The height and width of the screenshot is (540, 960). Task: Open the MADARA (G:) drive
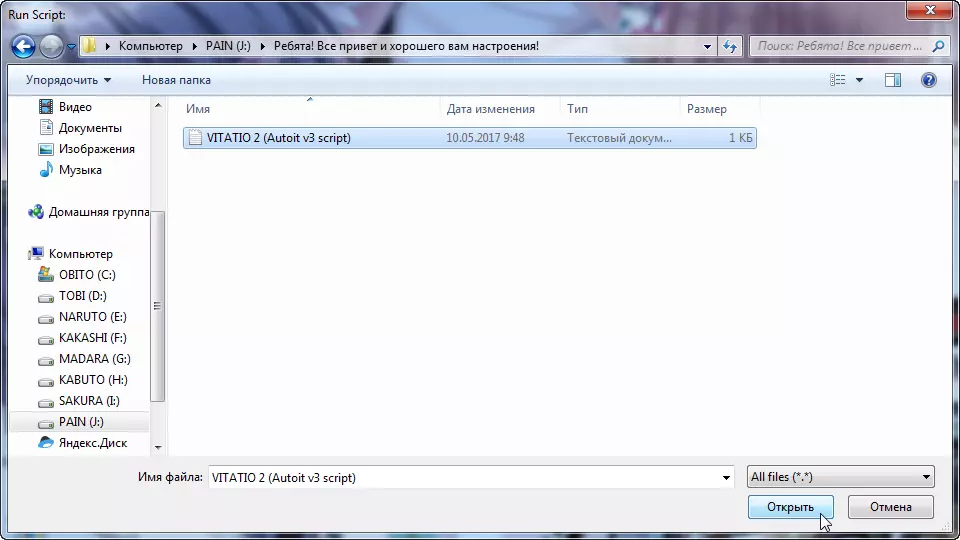(x=94, y=359)
